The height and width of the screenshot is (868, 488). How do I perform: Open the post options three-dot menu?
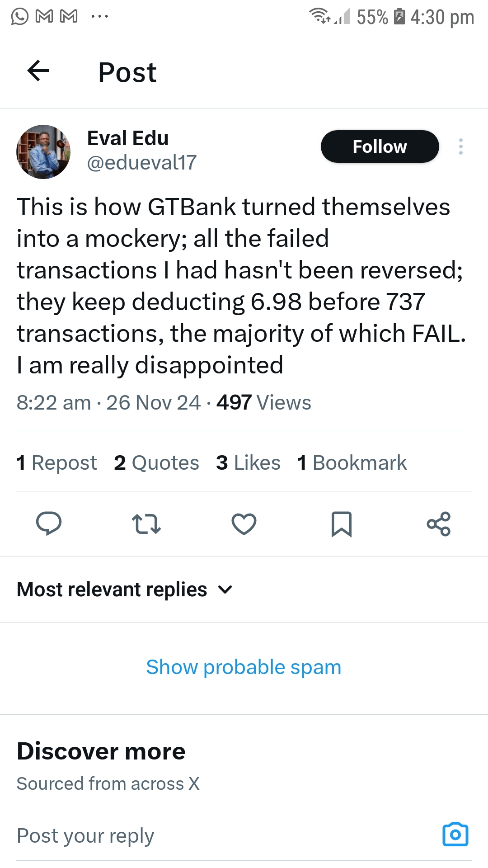(x=460, y=146)
